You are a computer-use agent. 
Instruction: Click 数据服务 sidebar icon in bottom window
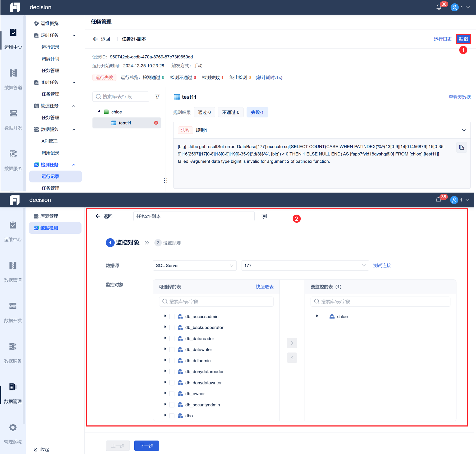click(13, 346)
